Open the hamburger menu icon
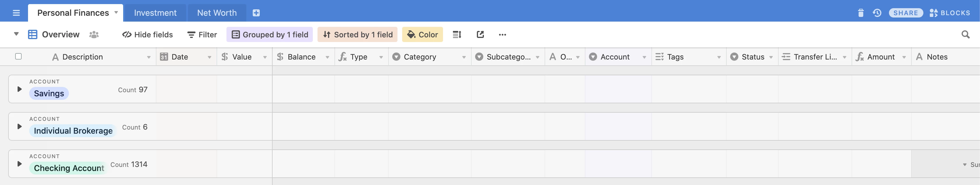This screenshot has width=980, height=185. (16, 13)
